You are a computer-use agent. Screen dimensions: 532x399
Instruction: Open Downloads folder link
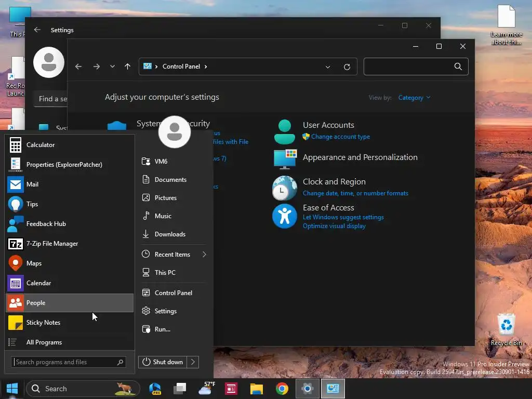173,234
